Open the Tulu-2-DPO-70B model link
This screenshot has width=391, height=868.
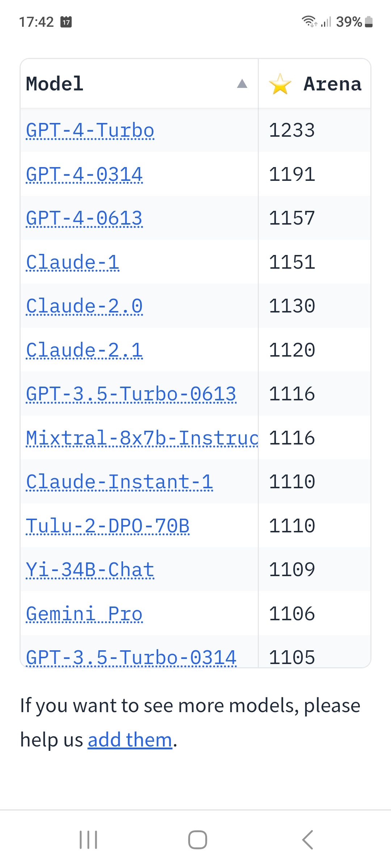tap(108, 526)
